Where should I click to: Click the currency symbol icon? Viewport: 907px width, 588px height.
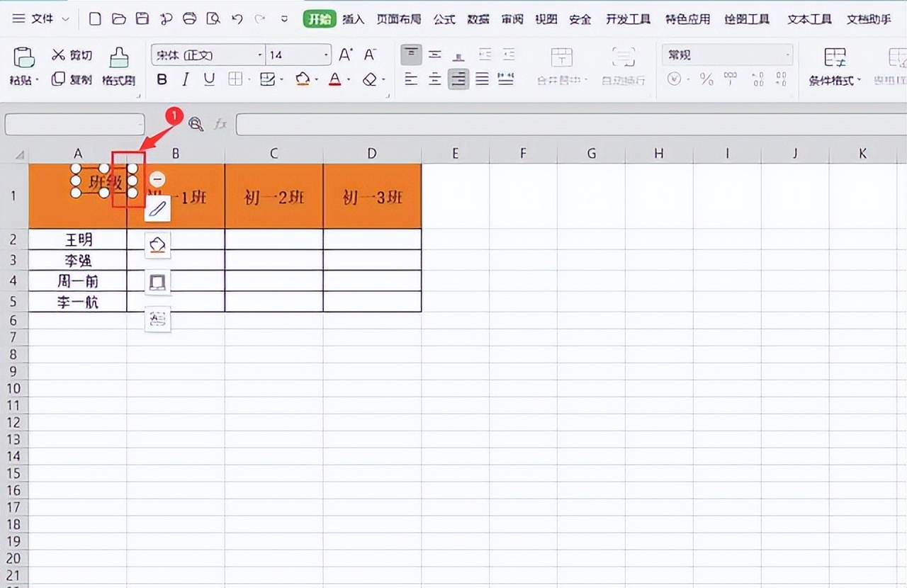(675, 79)
